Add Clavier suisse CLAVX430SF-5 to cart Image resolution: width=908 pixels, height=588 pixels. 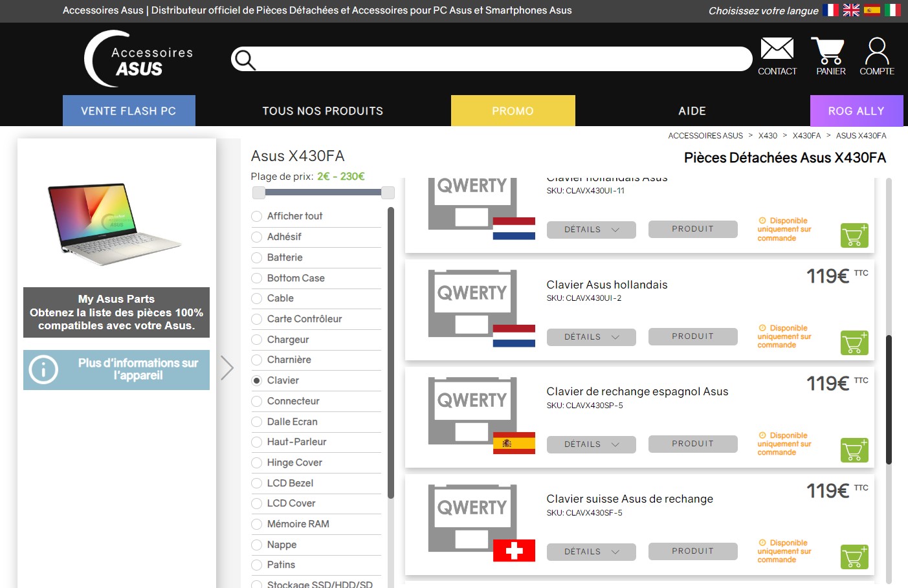click(854, 558)
